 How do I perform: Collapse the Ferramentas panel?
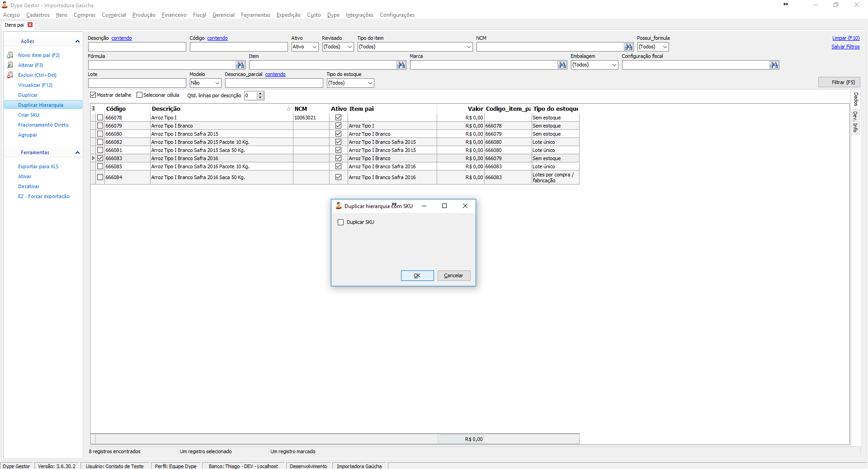[x=77, y=152]
